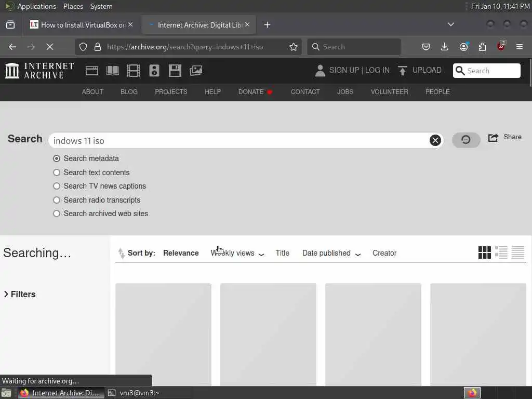Open the JOBS link
This screenshot has width=532, height=399.
[345, 92]
